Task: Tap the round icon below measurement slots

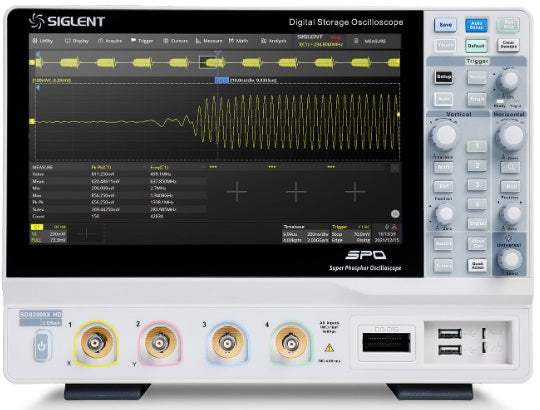Action: [x=395, y=214]
